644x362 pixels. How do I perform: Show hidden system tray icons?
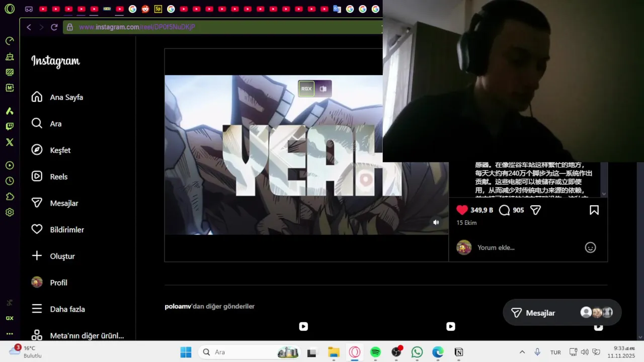522,352
